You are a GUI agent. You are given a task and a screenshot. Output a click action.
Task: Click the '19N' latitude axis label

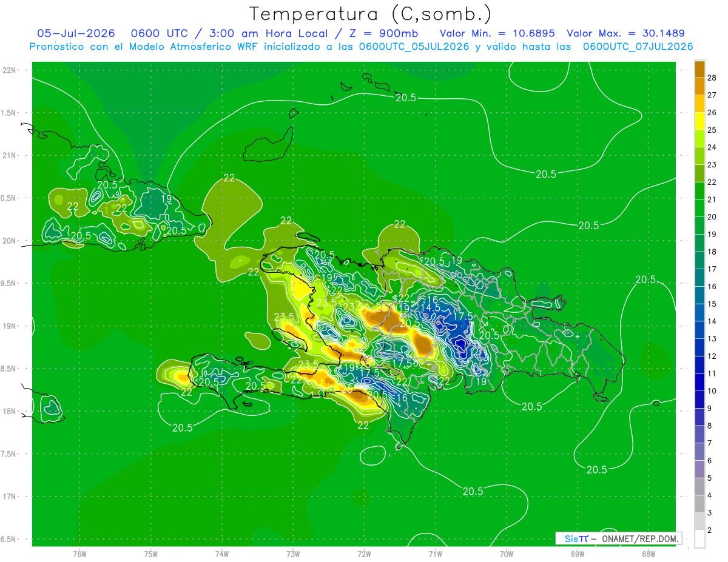click(x=10, y=326)
